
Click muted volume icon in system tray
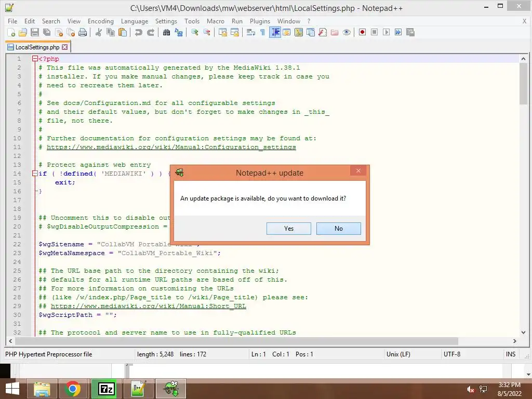pos(470,390)
